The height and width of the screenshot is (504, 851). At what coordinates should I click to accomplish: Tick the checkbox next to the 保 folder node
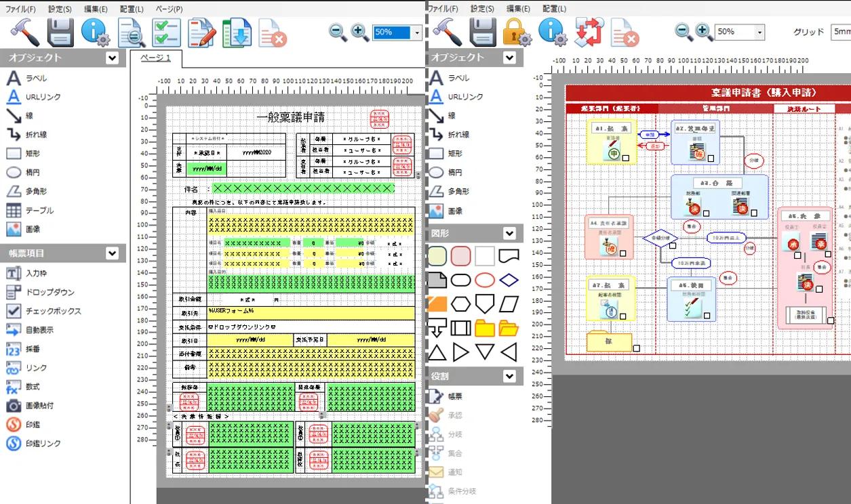pyautogui.click(x=636, y=348)
